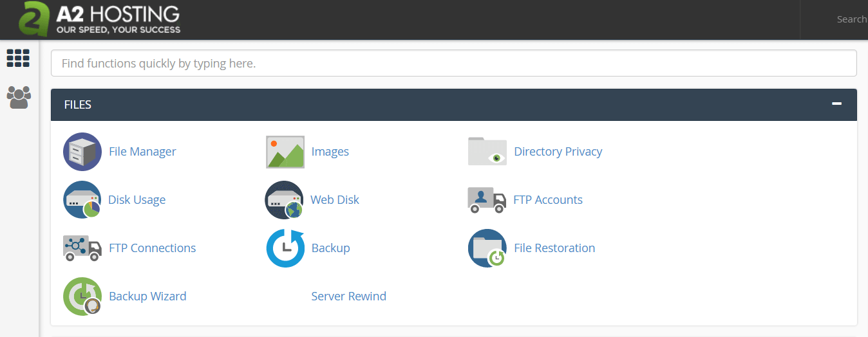Click the File Manager cabinet icon

(x=82, y=152)
